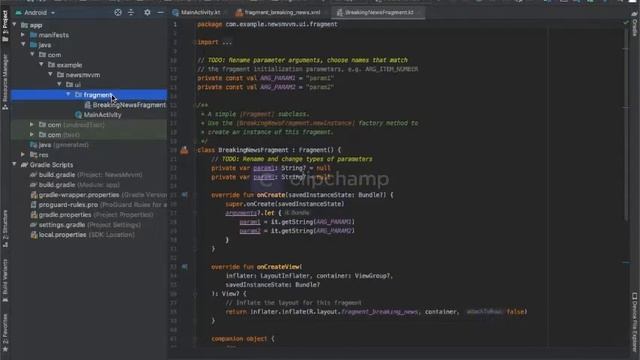Viewport: 640px width, 360px height.
Task: Open the Resource Manager side tab
Action: tap(5, 82)
